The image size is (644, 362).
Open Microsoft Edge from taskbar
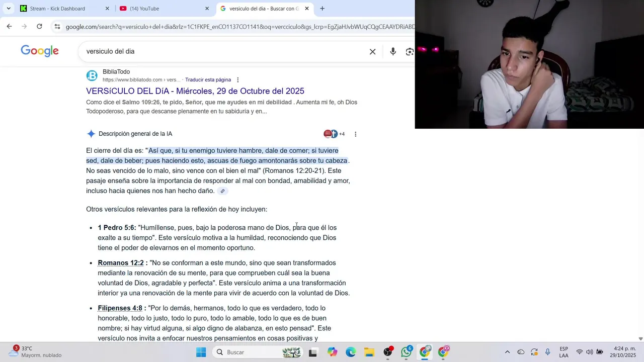351,352
